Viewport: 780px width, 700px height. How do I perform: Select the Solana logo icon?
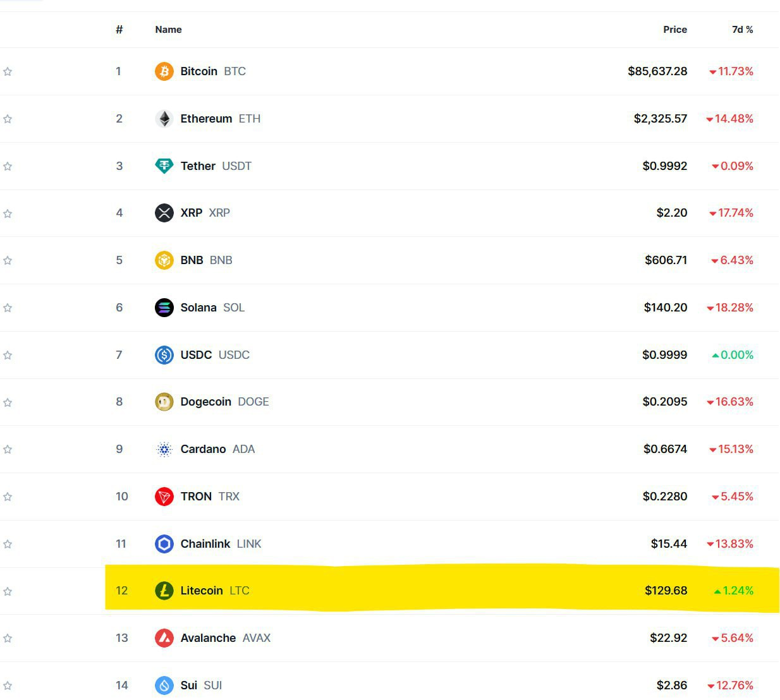(164, 308)
